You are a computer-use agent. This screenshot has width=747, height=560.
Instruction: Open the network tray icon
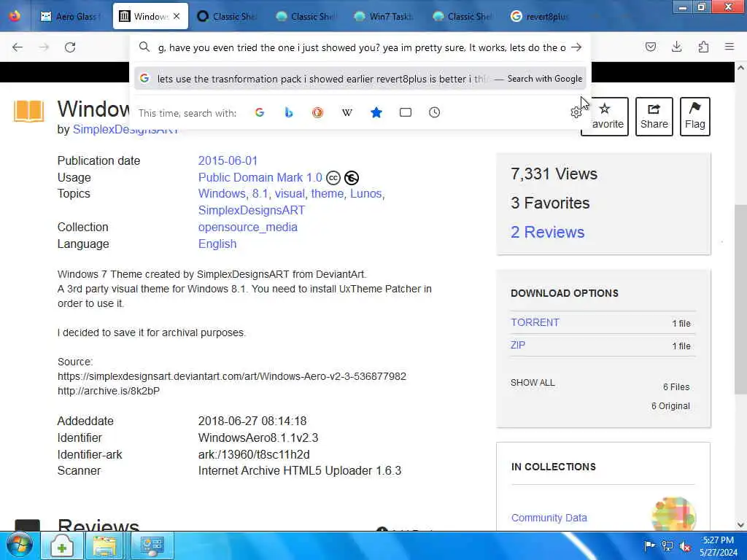[x=667, y=545]
